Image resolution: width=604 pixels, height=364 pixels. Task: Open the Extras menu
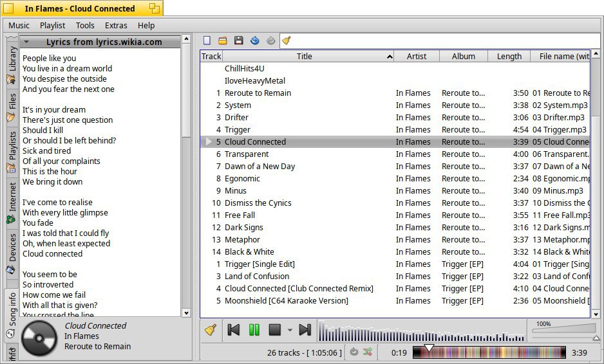(116, 25)
